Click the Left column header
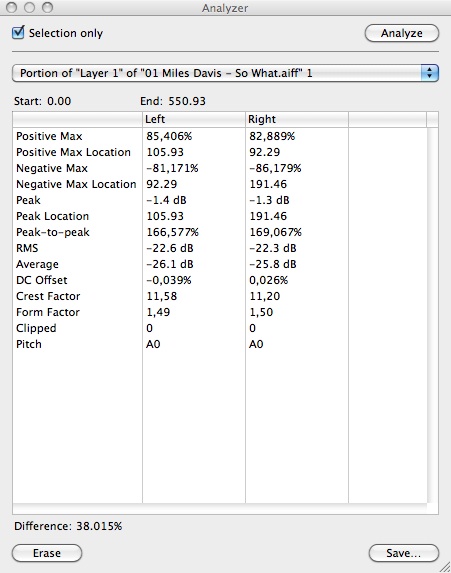This screenshot has width=451, height=573. [194, 119]
